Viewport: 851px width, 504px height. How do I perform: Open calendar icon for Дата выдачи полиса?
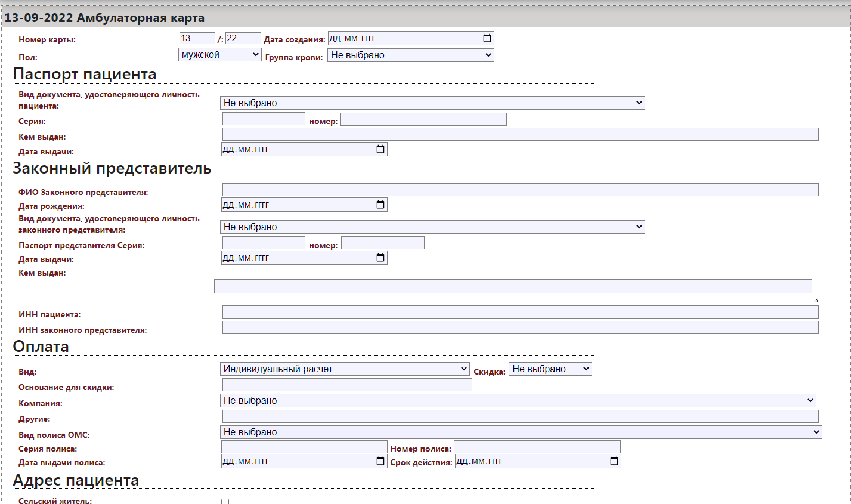(380, 461)
